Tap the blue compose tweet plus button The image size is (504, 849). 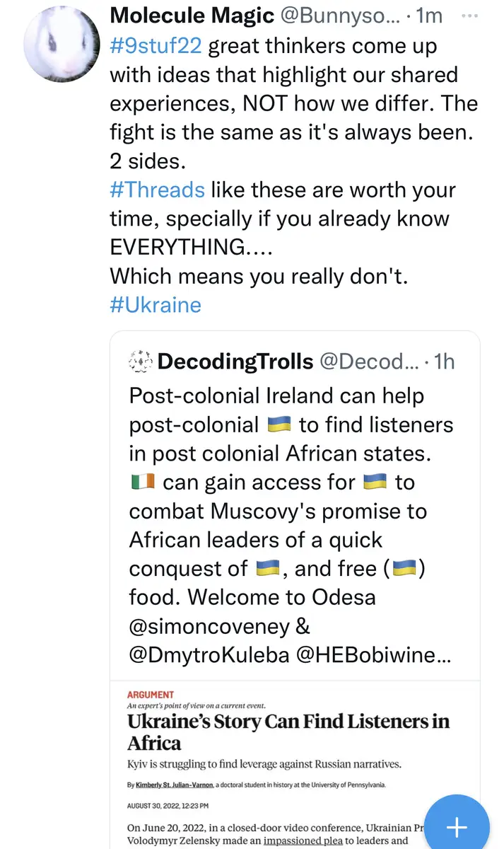click(x=457, y=826)
